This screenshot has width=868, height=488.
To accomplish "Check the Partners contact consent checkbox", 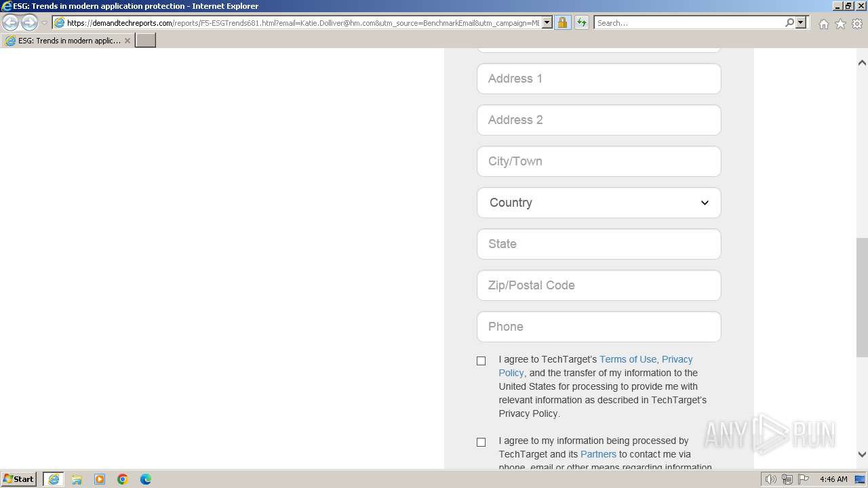I will pyautogui.click(x=481, y=442).
